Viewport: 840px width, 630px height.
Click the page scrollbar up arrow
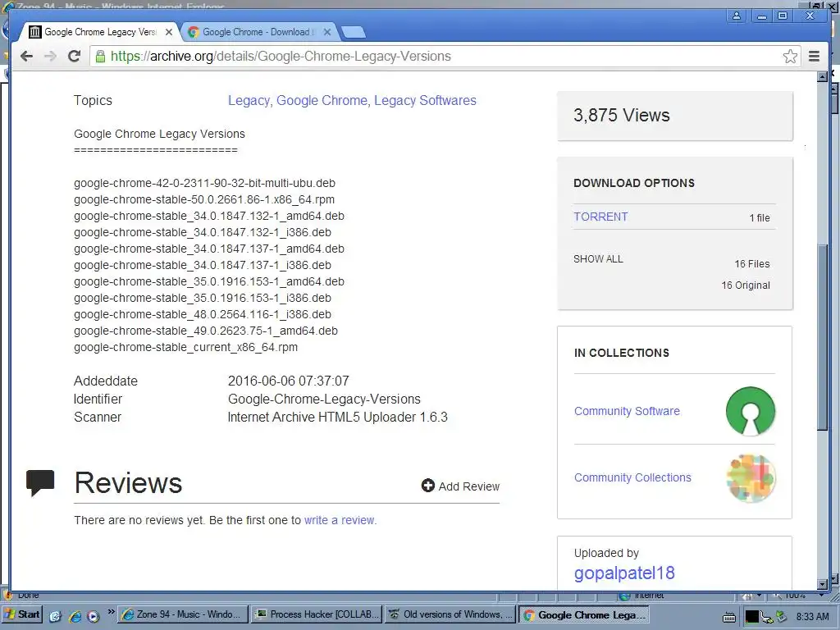[822, 76]
